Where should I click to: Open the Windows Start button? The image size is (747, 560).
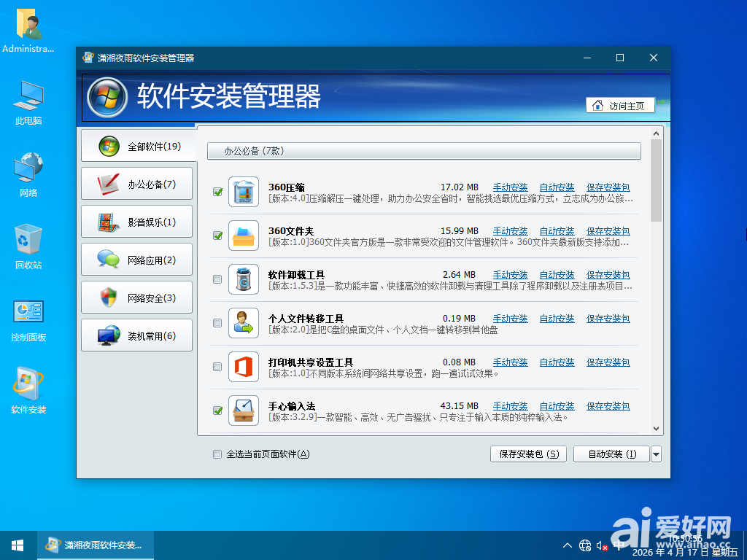18,545
